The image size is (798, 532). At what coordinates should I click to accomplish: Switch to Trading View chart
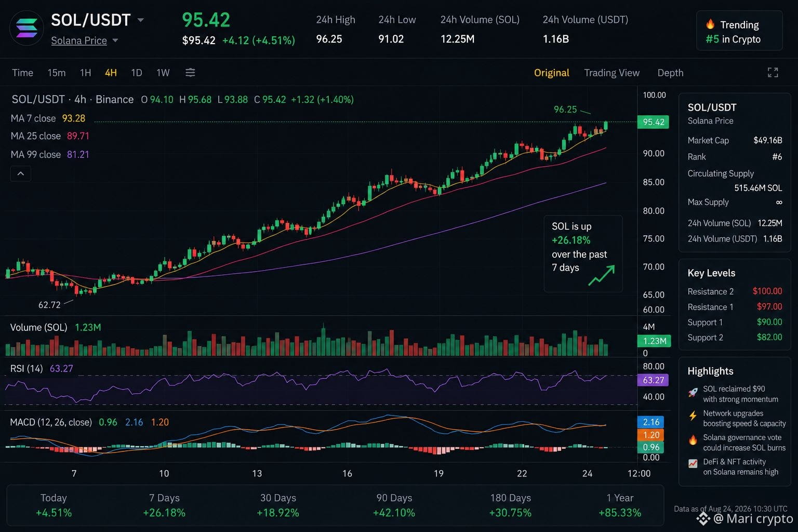click(611, 73)
